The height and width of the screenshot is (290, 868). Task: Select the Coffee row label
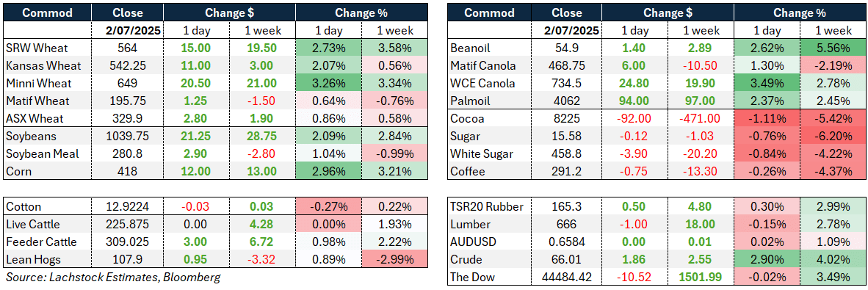pyautogui.click(x=466, y=172)
